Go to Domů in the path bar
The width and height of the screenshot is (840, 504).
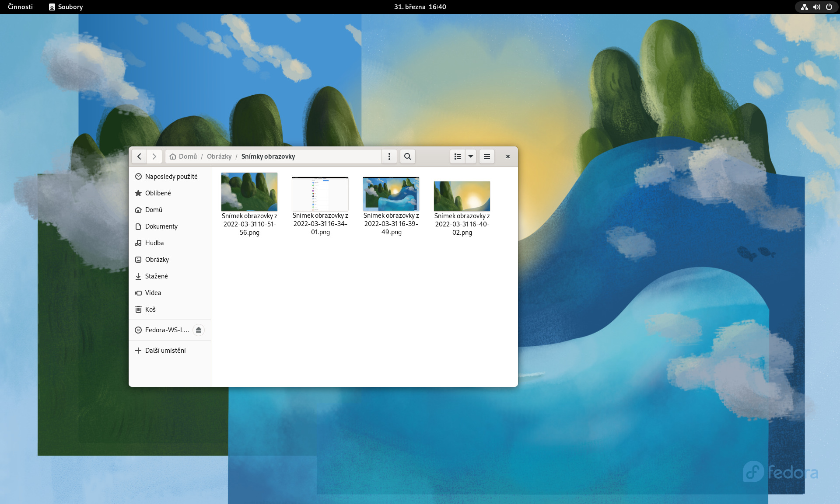pyautogui.click(x=187, y=156)
